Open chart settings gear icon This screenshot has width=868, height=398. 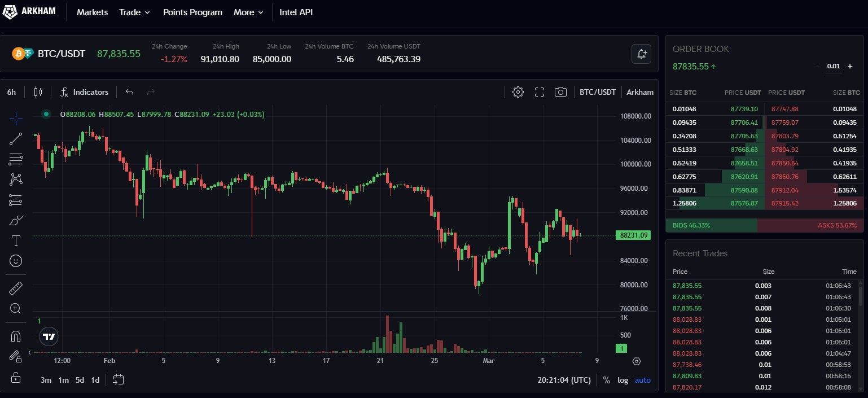coord(518,92)
